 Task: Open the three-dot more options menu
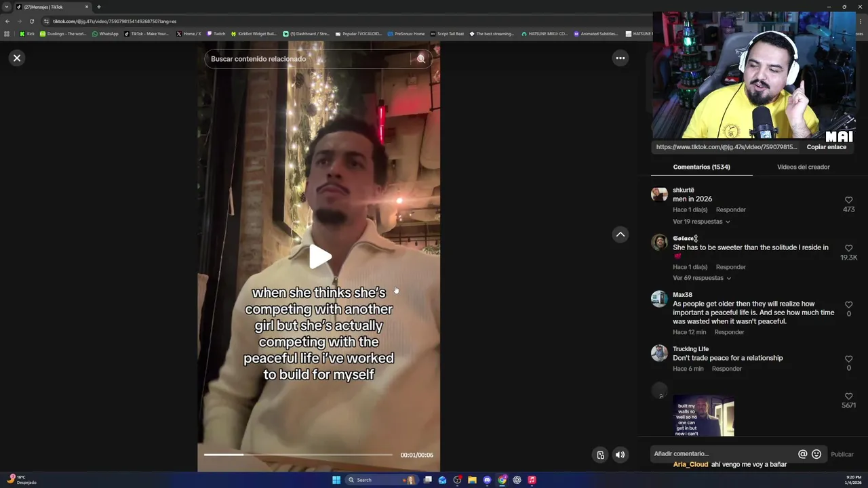(620, 58)
